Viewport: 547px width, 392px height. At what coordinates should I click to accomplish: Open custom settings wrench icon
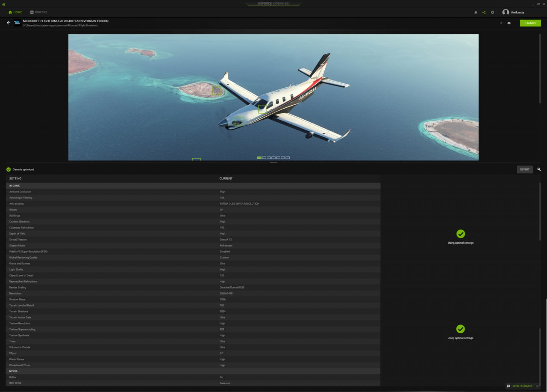coord(539,169)
